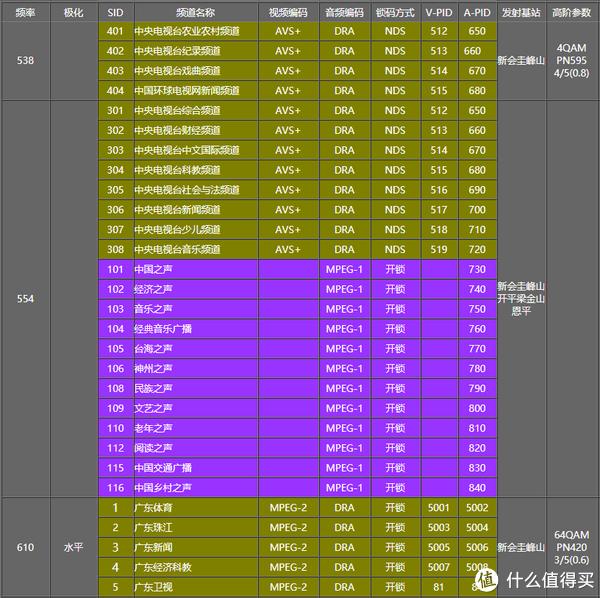Screen dimensions: 600x598
Task: Click the 音频编码 column header
Action: tap(344, 13)
